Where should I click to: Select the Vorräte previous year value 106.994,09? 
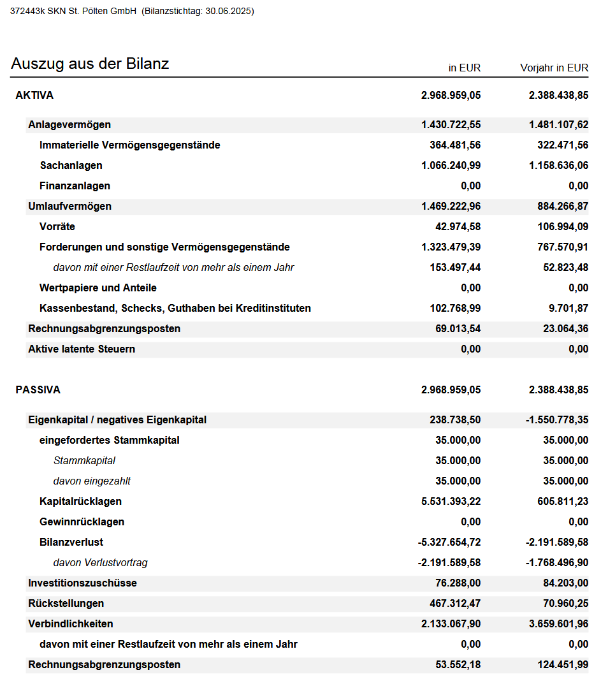click(x=558, y=227)
